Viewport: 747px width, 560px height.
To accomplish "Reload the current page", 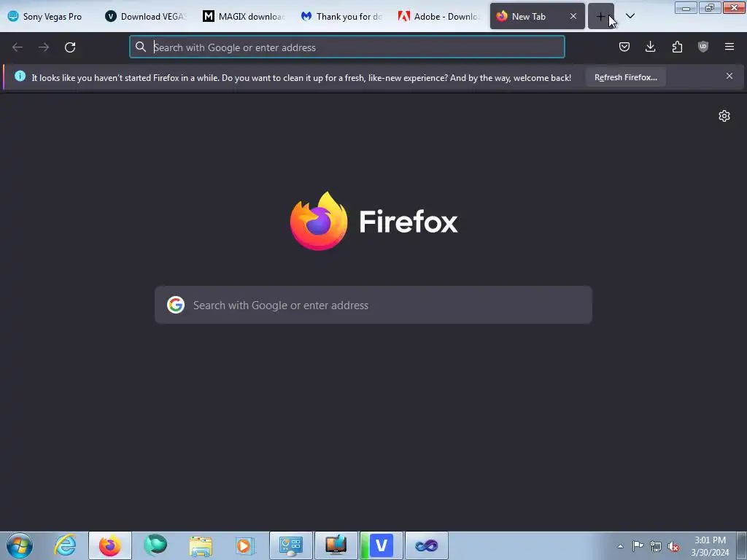I will click(x=70, y=47).
